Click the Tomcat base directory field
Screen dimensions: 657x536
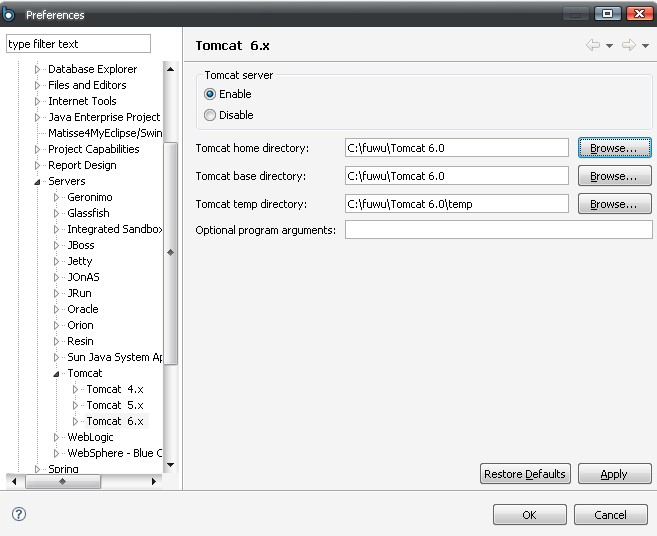point(457,176)
